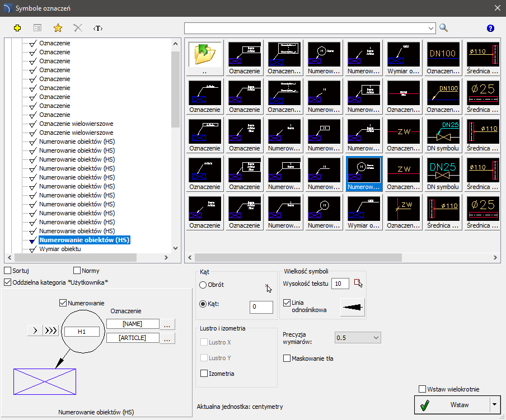Click the triple arrow numbering button
Image resolution: width=506 pixels, height=420 pixels.
pos(51,331)
